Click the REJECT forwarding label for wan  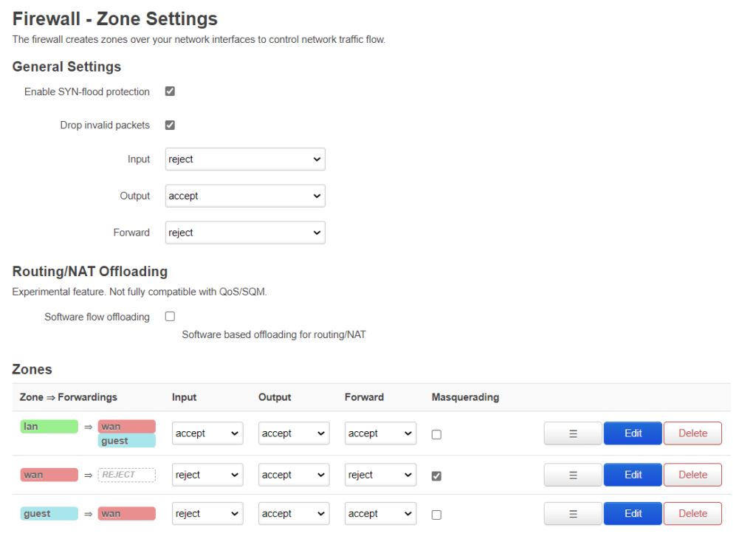(126, 475)
